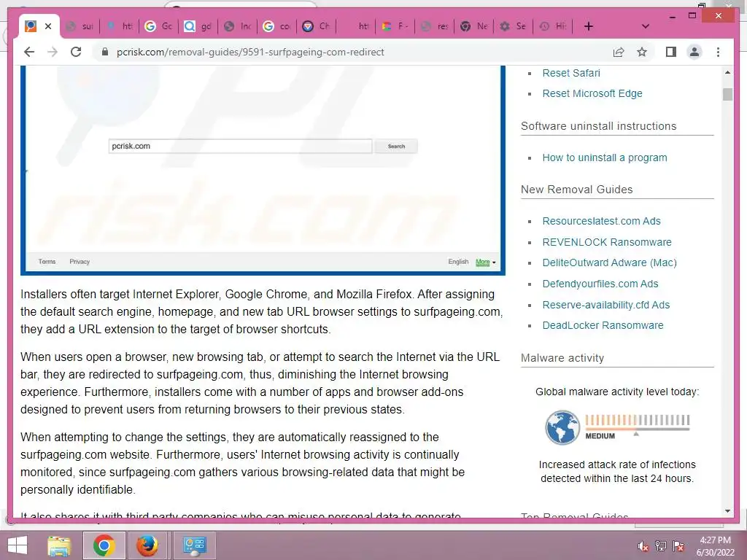This screenshot has width=747, height=560.
Task: Bookmark this page with the star
Action: click(642, 52)
